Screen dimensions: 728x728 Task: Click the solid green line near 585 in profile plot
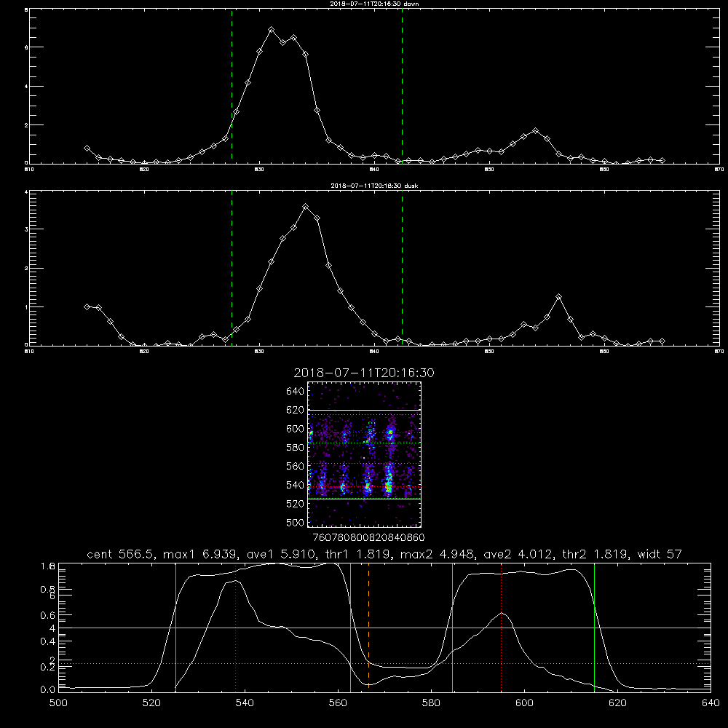click(452, 628)
